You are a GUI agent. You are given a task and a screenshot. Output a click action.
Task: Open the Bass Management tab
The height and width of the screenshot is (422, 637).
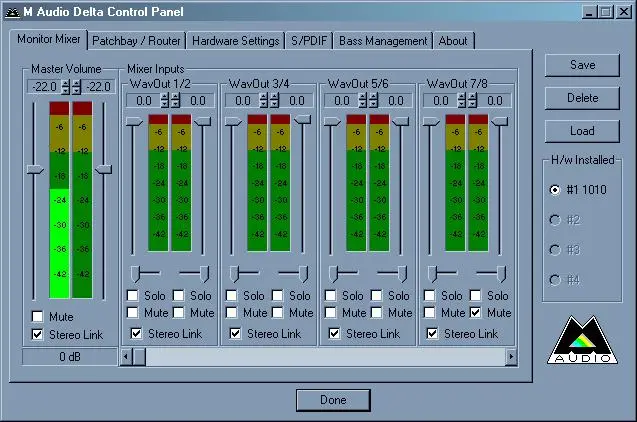click(x=383, y=41)
